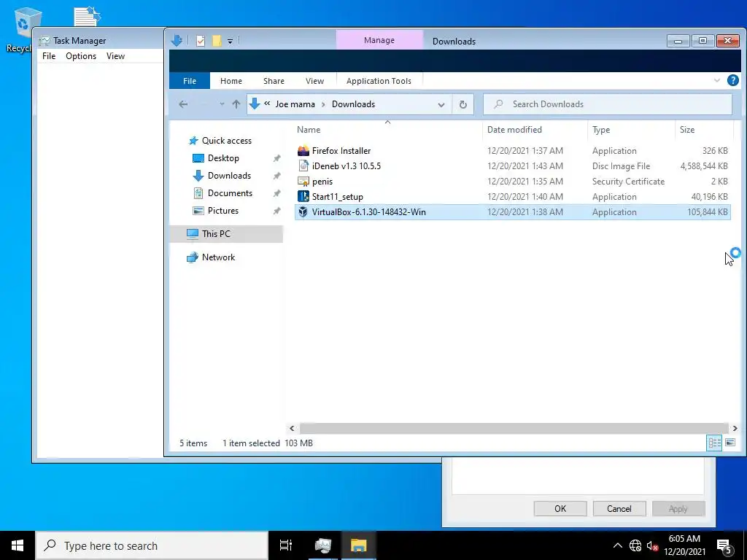Switch to the Share ribbon tab

(x=274, y=81)
